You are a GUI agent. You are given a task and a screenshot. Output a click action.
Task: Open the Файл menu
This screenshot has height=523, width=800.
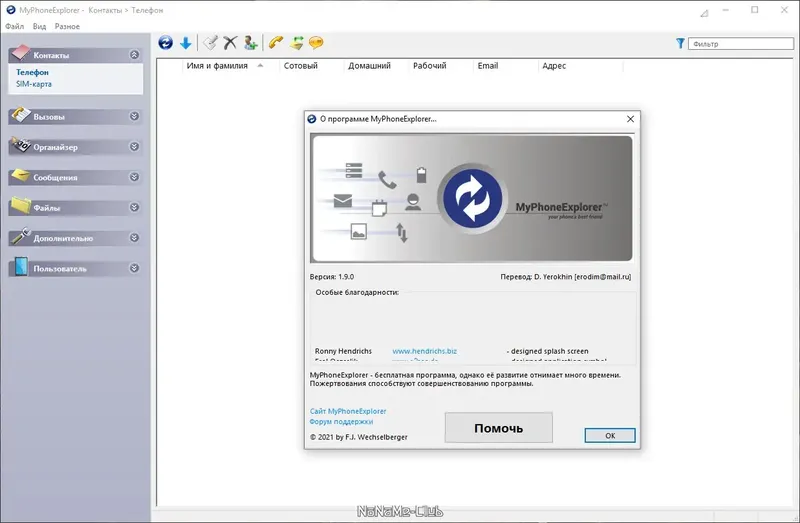click(14, 27)
